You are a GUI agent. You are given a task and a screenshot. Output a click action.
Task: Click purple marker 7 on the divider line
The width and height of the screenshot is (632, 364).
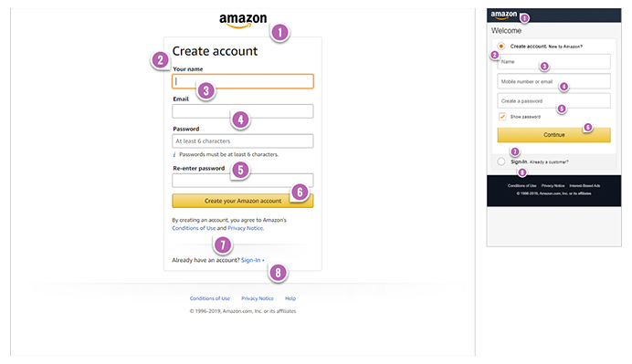click(223, 244)
